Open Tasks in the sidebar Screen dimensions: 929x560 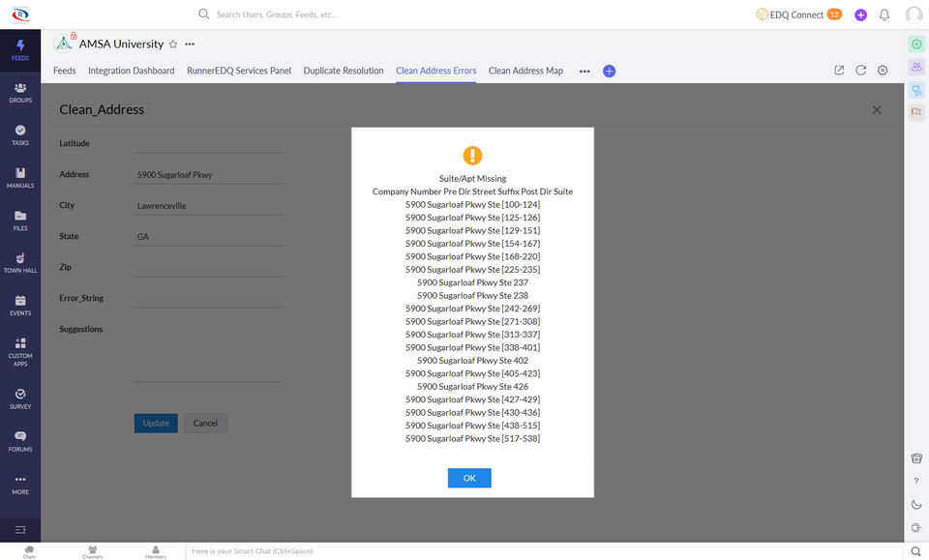pyautogui.click(x=20, y=135)
